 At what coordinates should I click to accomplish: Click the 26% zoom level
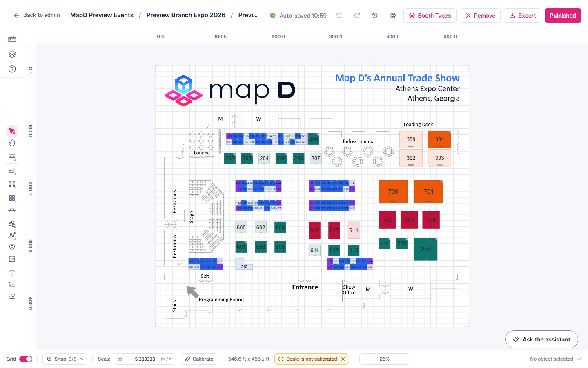[385, 359]
